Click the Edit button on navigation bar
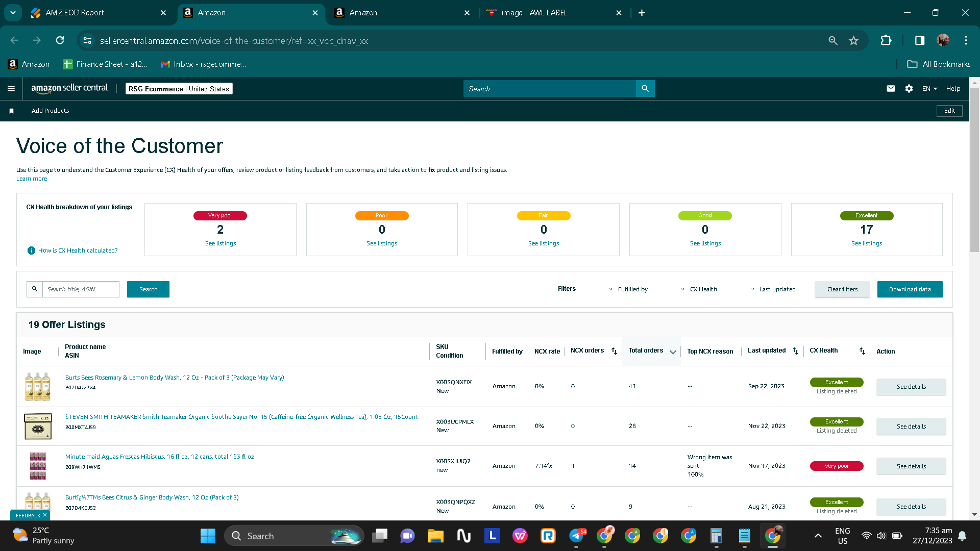 949,111
